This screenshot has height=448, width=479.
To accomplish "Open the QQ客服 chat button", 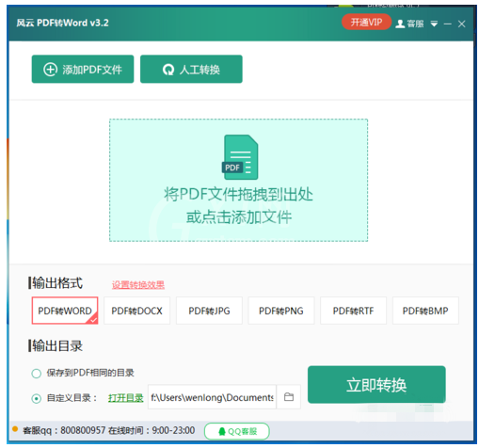I will click(237, 431).
